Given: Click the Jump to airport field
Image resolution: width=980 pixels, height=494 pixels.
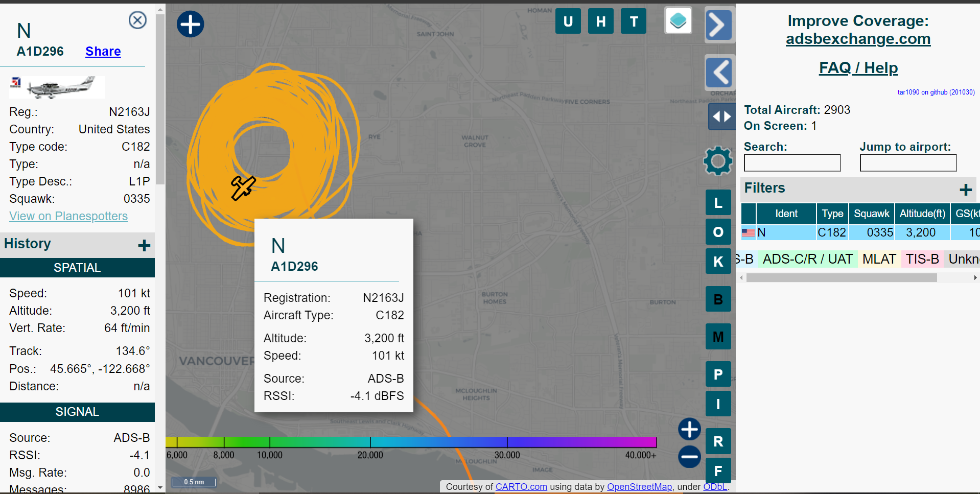Looking at the screenshot, I should pos(908,163).
